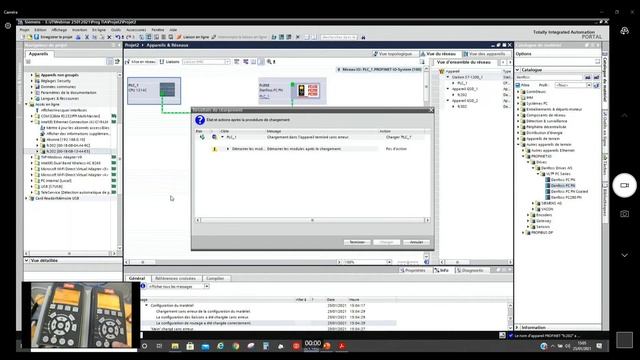This screenshot has width=640, height=360.
Task: Click the Chrome icon in the taskbar
Action: click(236, 346)
